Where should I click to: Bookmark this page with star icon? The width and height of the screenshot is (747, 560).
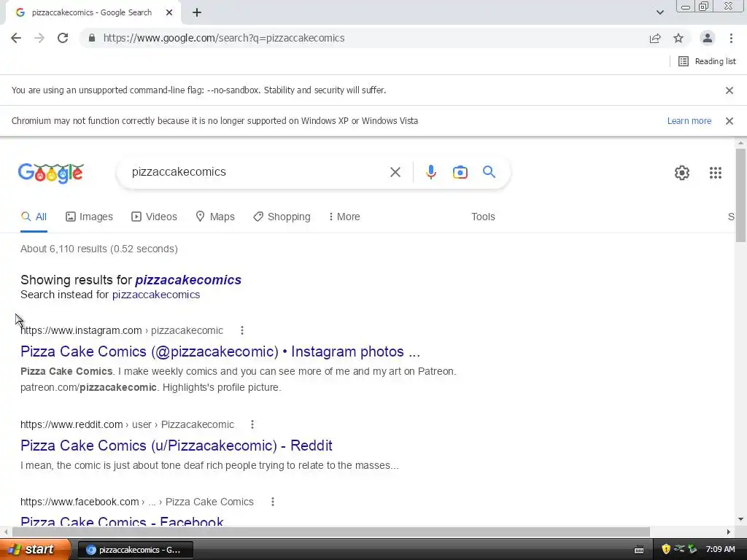tap(678, 38)
